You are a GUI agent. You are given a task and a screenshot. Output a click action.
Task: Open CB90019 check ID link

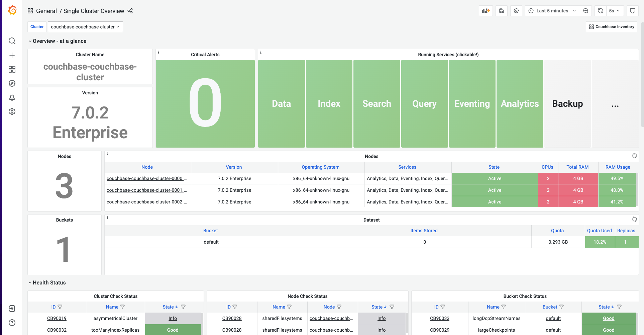click(57, 318)
